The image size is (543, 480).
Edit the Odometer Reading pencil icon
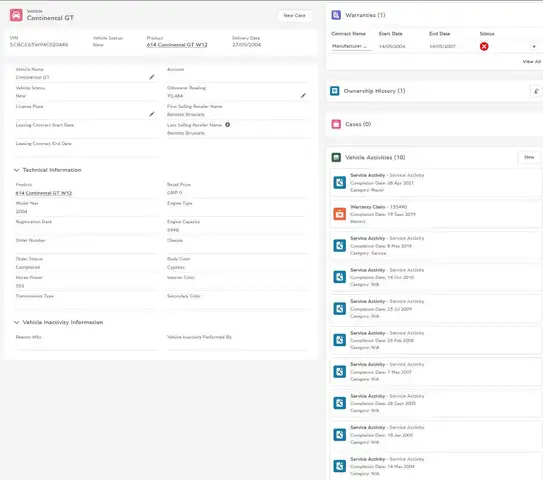[x=303, y=95]
